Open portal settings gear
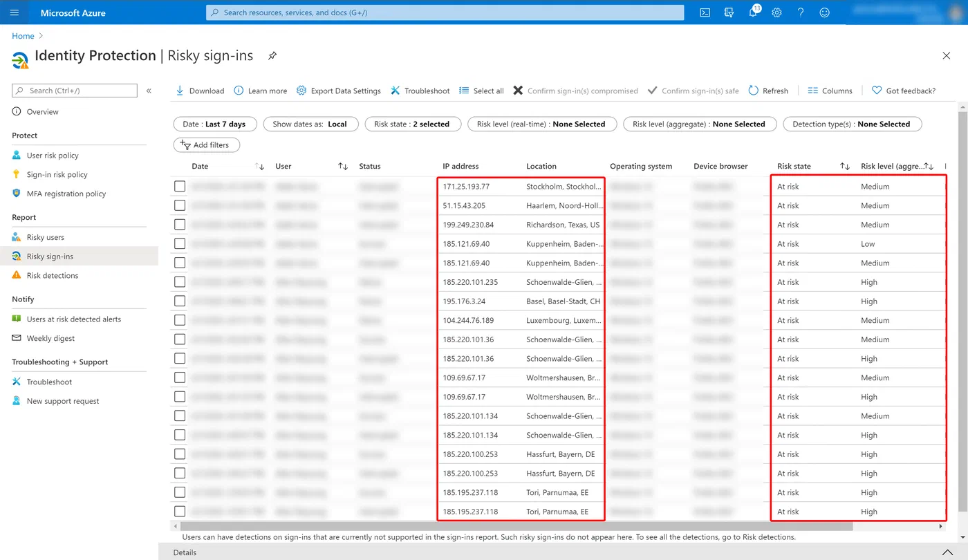 coord(776,12)
